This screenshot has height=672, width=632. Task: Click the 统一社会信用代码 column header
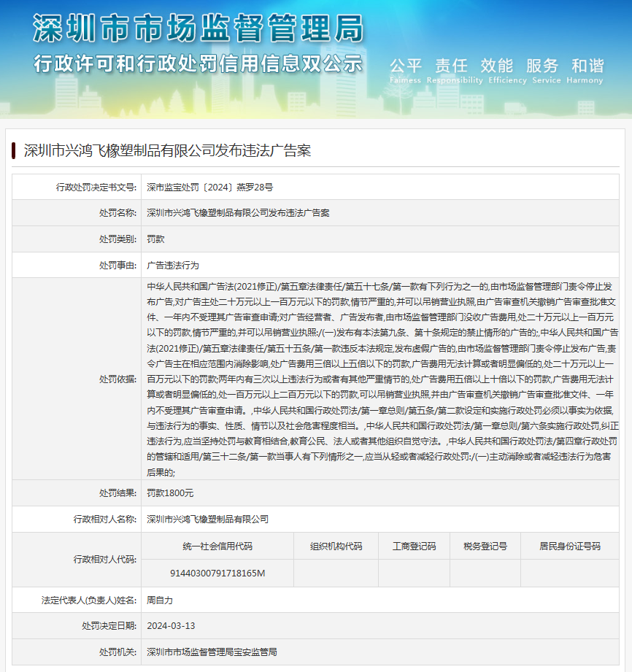pyautogui.click(x=217, y=547)
